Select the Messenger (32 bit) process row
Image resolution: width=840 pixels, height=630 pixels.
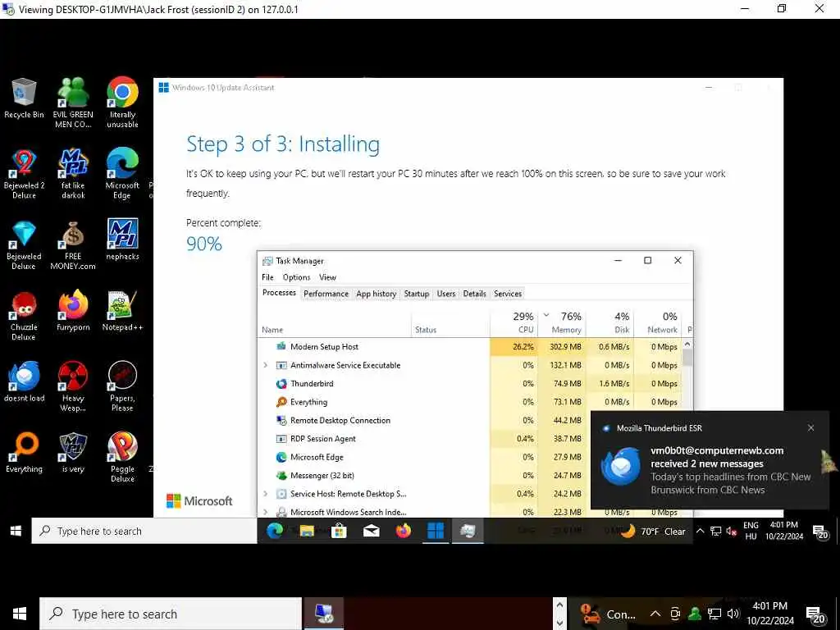[x=423, y=475]
